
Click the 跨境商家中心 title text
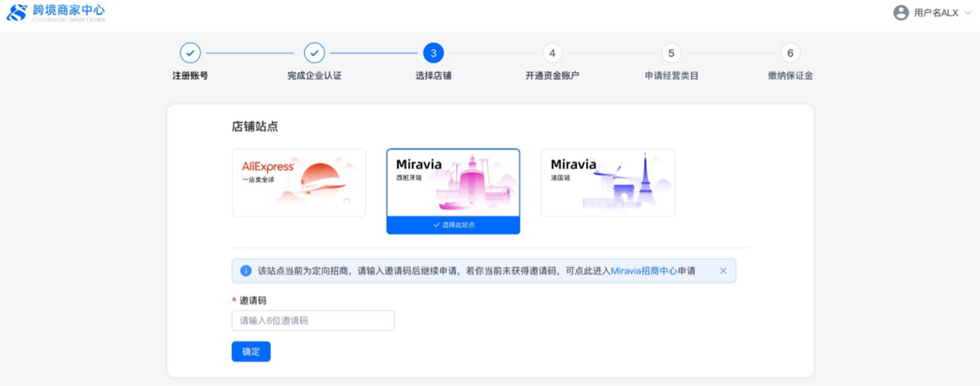(69, 10)
